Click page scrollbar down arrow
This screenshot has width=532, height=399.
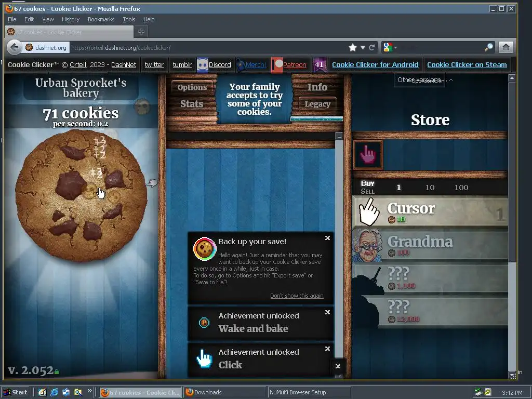point(512,376)
